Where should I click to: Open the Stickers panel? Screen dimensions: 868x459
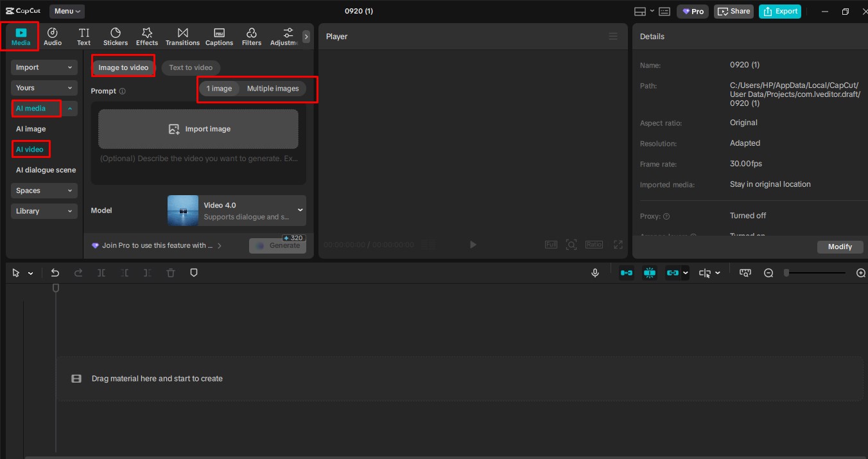point(116,35)
